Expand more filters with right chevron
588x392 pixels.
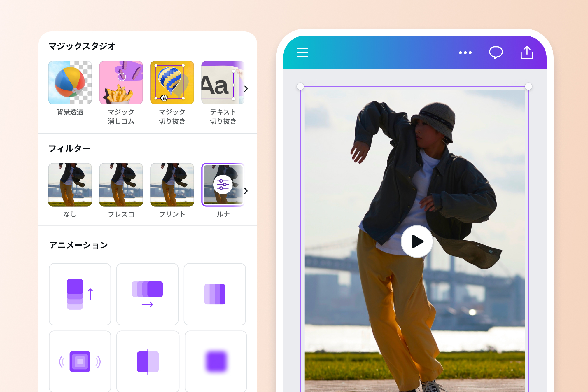[246, 191]
